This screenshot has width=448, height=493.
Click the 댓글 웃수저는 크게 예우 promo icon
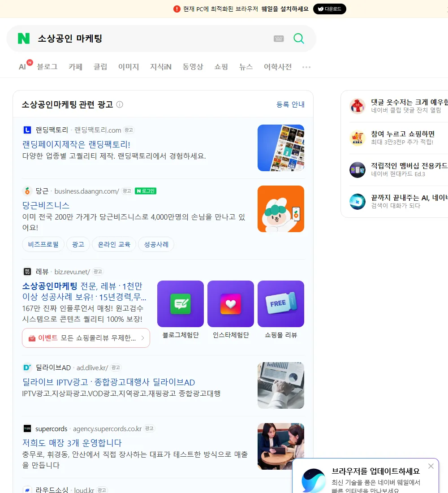pos(358,106)
